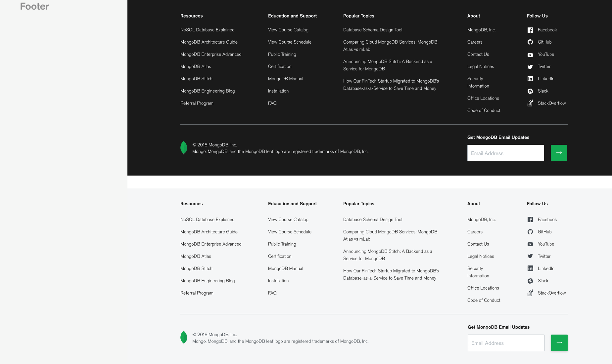Open Office Locations in the light footer
The height and width of the screenshot is (364, 612).
tap(483, 288)
